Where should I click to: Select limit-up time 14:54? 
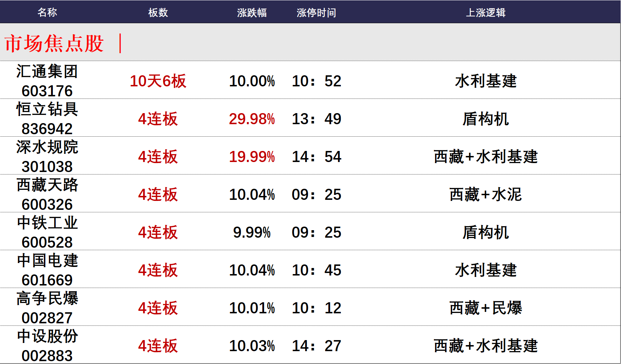(x=317, y=157)
